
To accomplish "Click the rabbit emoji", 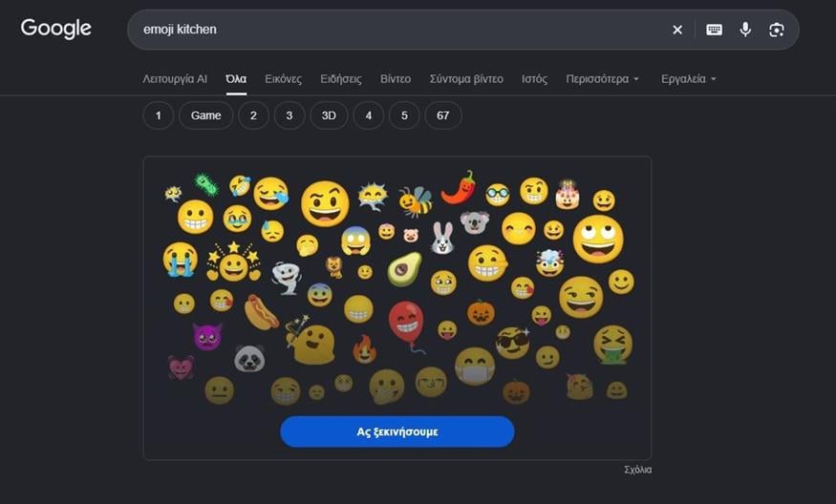I will click(x=442, y=238).
